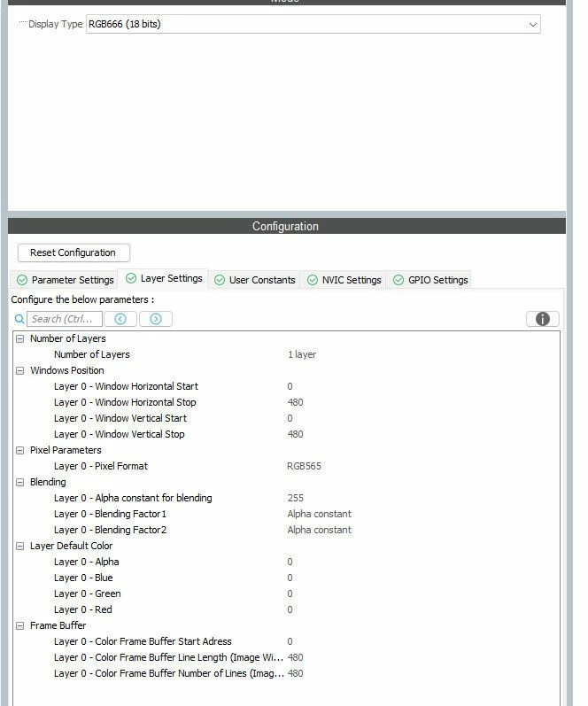Open the User Constants tab
Image resolution: width=588 pixels, height=706 pixels.
[255, 280]
